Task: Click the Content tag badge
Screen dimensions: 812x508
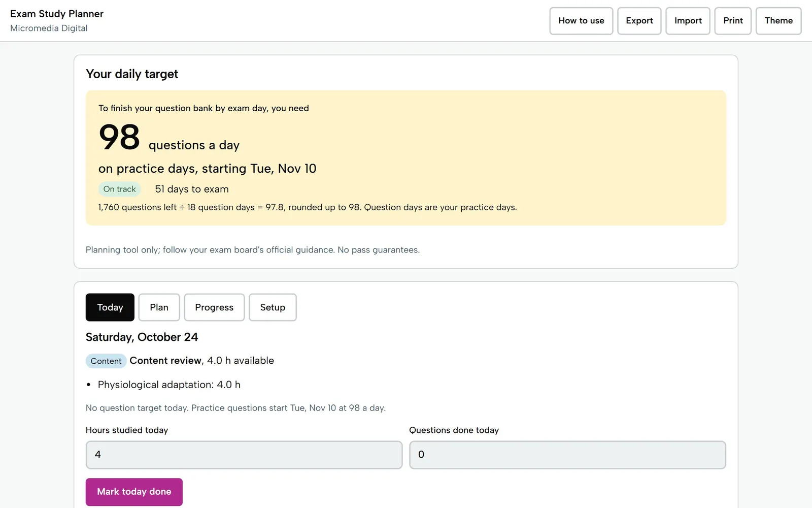Action: tap(106, 361)
